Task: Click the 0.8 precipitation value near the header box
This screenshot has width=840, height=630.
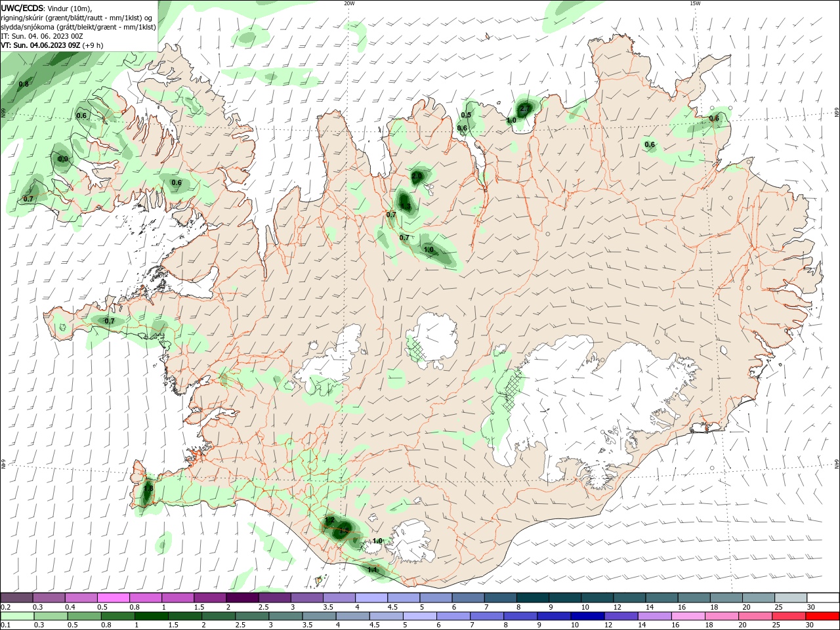Action: (24, 84)
